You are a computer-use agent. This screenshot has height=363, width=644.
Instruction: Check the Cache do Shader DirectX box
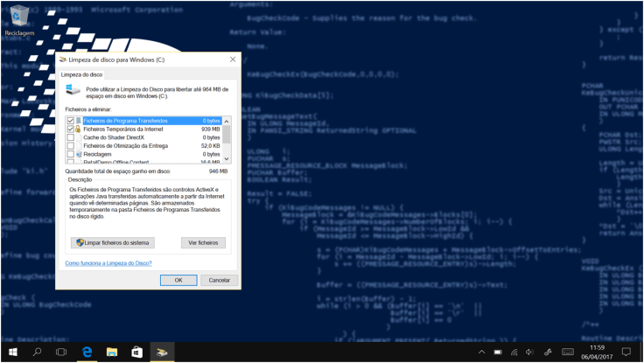pos(71,137)
